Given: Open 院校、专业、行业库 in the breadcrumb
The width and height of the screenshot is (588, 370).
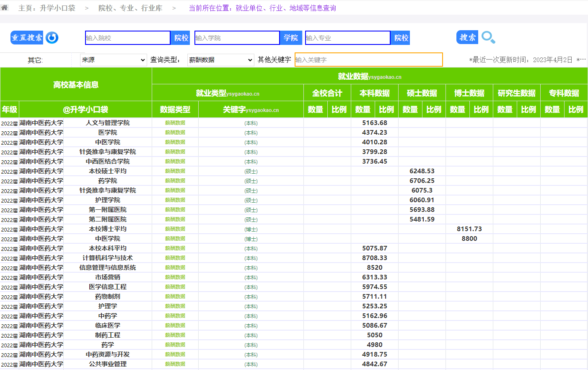Looking at the screenshot, I should coord(130,8).
